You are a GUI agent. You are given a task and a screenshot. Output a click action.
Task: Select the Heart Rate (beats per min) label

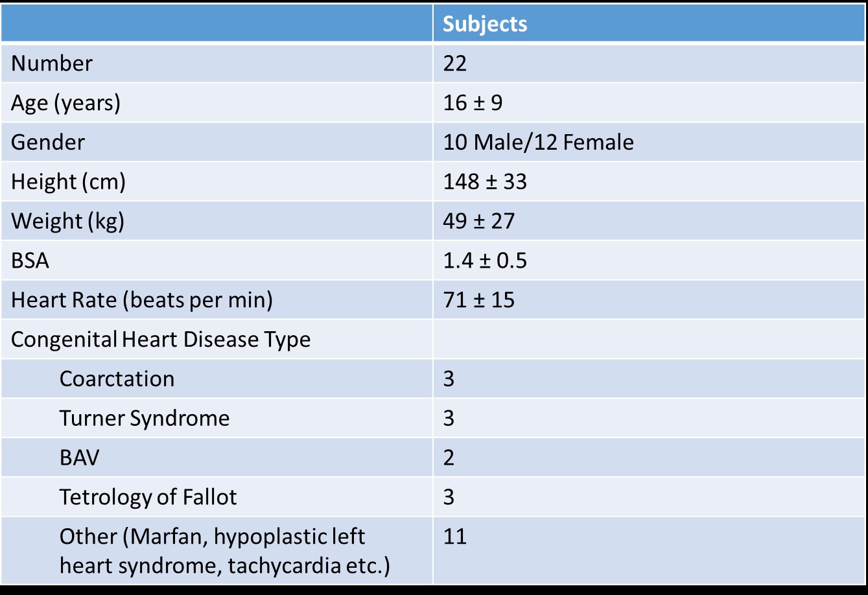(x=142, y=301)
